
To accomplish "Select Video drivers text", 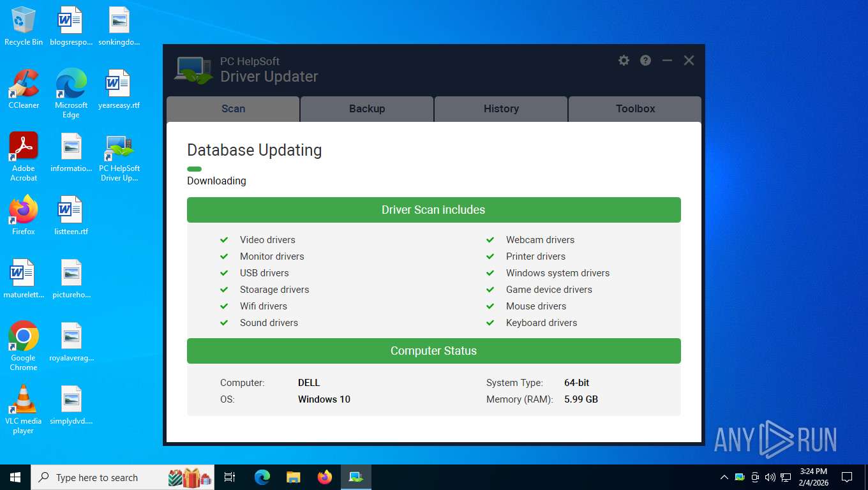I will click(267, 240).
